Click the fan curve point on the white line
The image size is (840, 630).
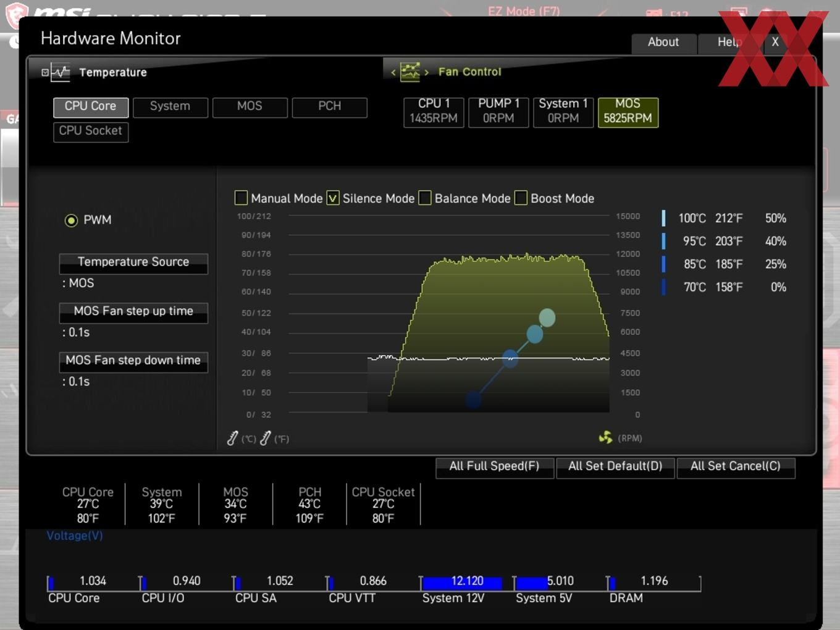(510, 358)
